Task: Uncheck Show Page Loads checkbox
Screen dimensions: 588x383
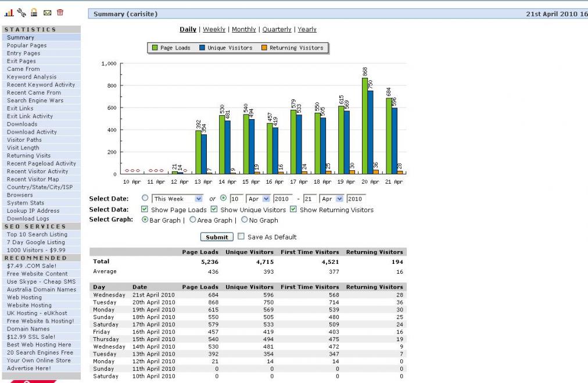Action: point(144,209)
